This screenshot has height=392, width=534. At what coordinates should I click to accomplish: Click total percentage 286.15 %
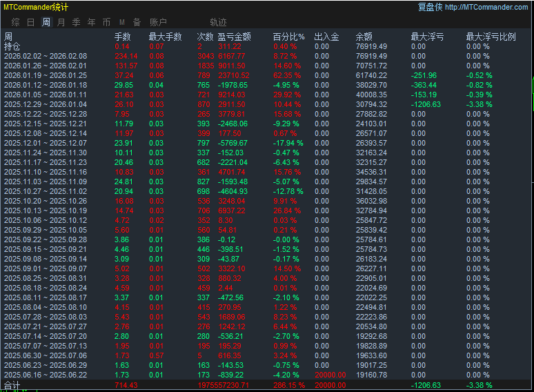coord(289,385)
